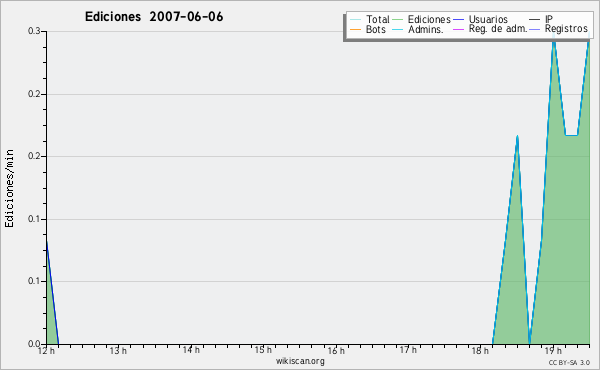The height and width of the screenshot is (370, 600).
Task: Click the 'wikiscan.org' caption below chart
Action: 300,361
